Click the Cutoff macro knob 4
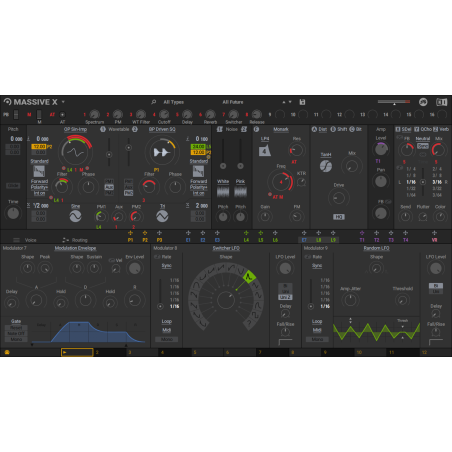The height and width of the screenshot is (452, 452). coord(164,114)
